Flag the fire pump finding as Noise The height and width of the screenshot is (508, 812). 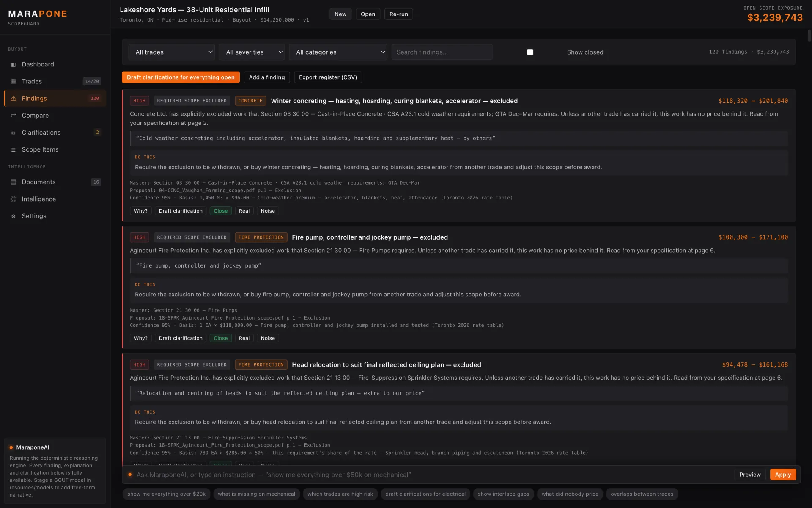(268, 338)
